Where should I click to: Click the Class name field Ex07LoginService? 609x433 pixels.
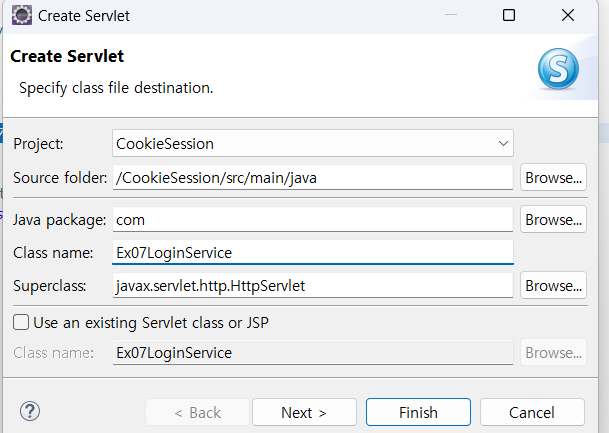pos(312,253)
